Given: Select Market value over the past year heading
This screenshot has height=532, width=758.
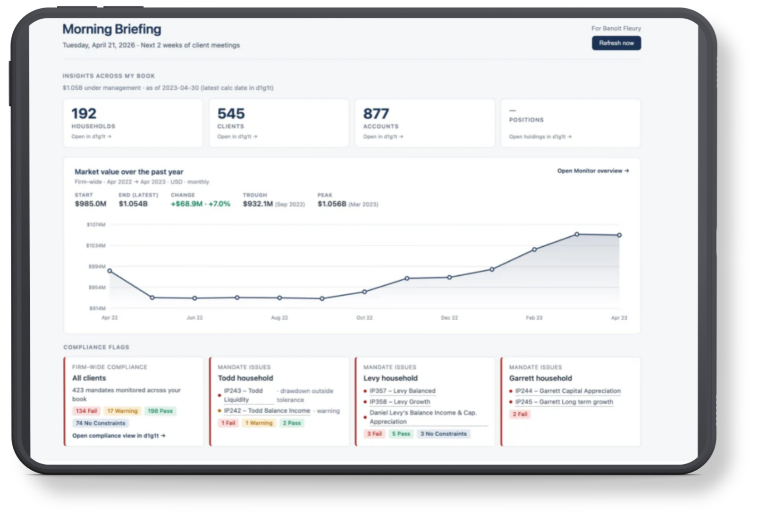Looking at the screenshot, I should pyautogui.click(x=129, y=172).
